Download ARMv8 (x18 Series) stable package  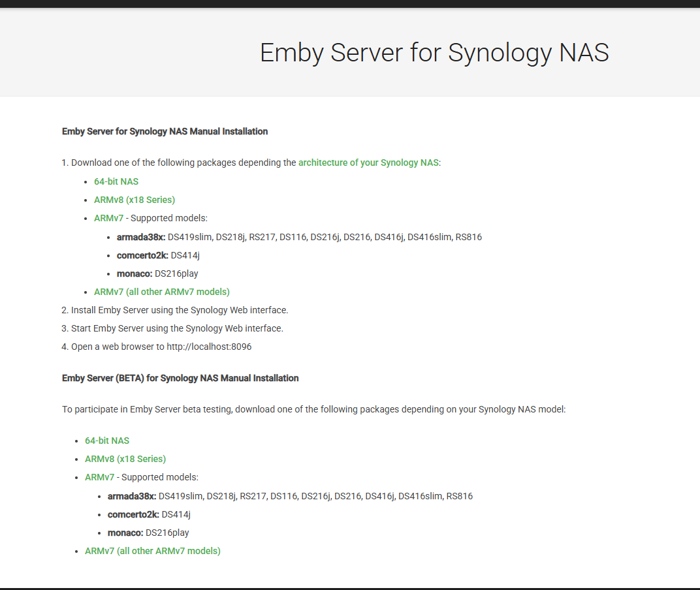135,200
